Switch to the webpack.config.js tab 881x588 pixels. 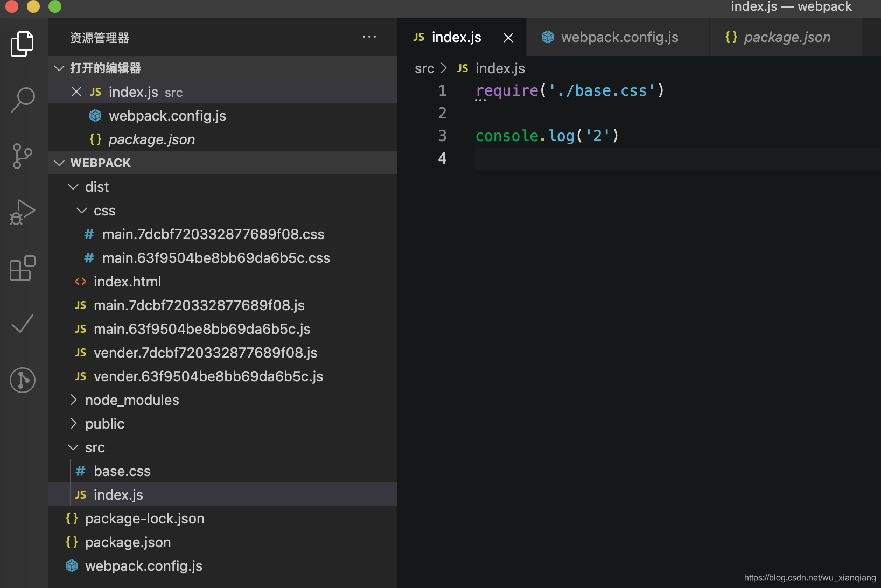tap(619, 37)
